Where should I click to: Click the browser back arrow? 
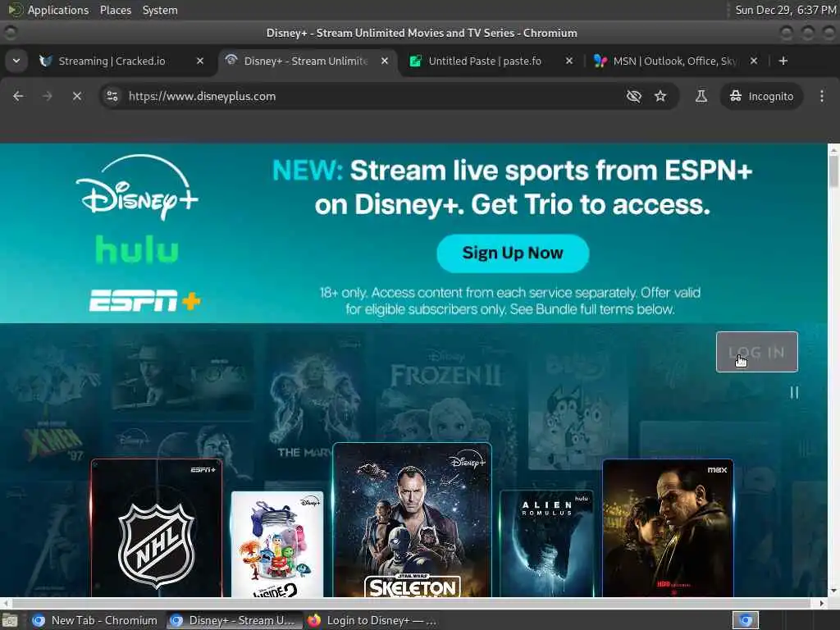pos(18,96)
